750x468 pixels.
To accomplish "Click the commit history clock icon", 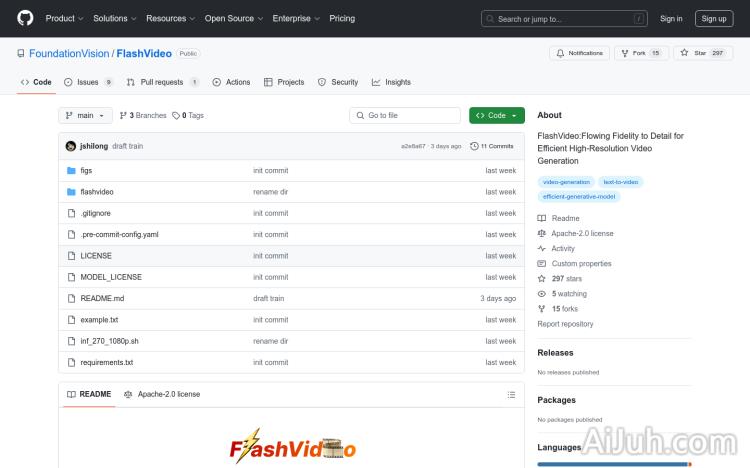I will coord(474,146).
